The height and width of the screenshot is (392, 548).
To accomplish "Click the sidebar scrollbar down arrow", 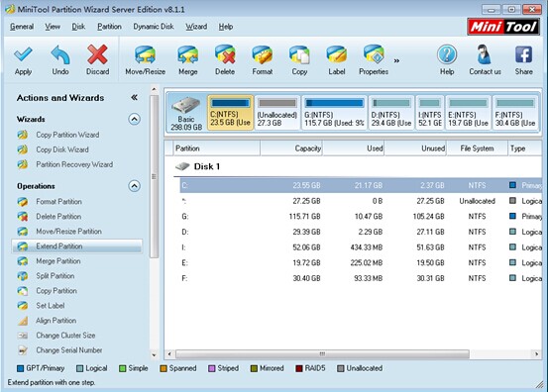I will point(155,355).
